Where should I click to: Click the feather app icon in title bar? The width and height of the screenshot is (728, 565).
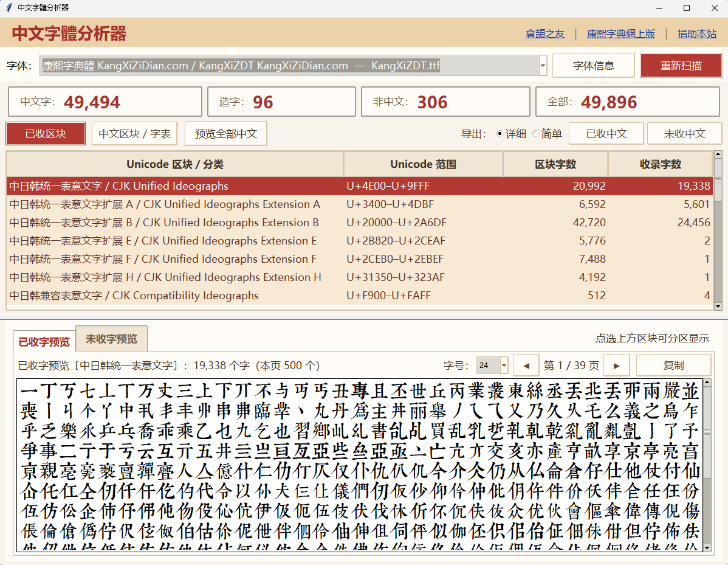9,8
